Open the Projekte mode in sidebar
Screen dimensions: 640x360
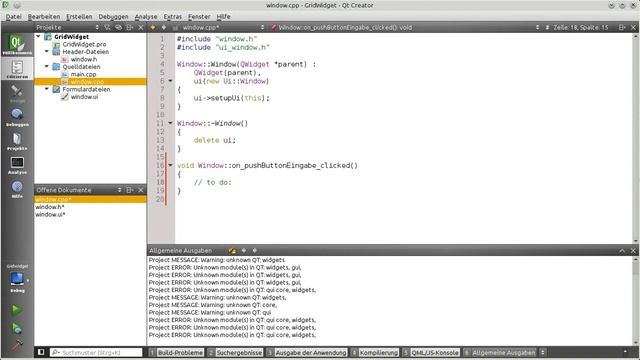(17, 141)
